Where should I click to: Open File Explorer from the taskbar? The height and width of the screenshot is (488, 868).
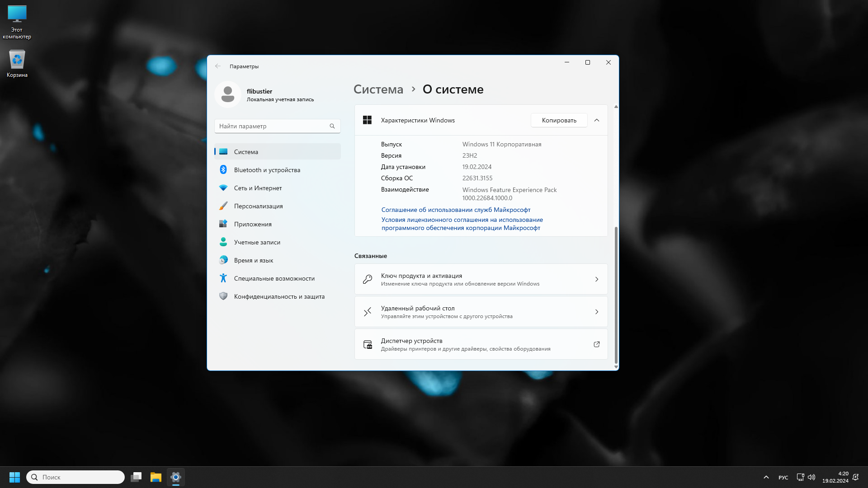tap(156, 477)
